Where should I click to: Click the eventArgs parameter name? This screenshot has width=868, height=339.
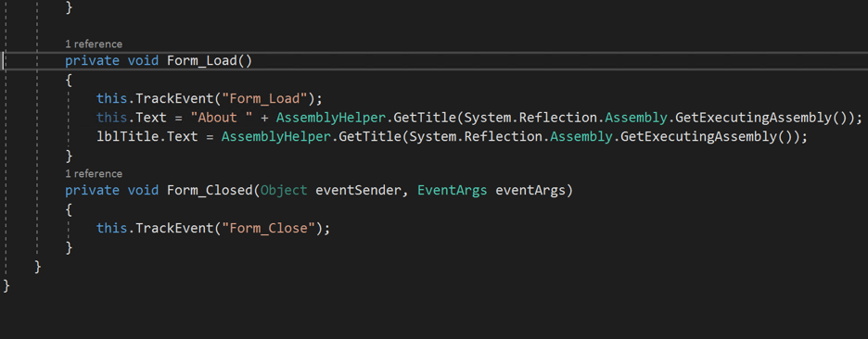click(x=530, y=190)
